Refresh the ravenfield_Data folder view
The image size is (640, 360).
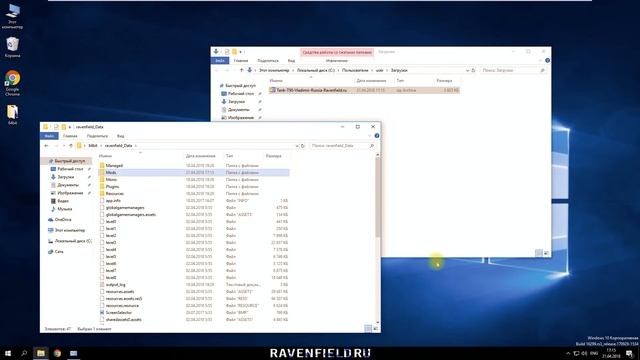pos(303,146)
